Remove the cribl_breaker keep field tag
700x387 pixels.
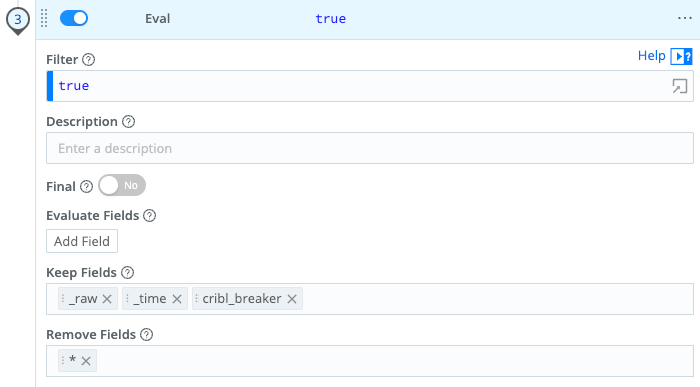(292, 299)
